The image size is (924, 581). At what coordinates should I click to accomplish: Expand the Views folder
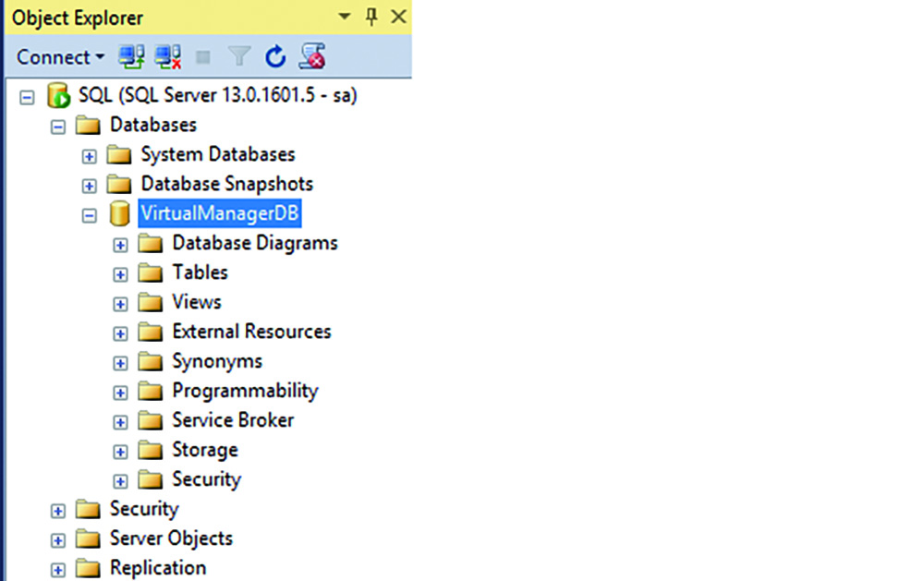point(120,304)
